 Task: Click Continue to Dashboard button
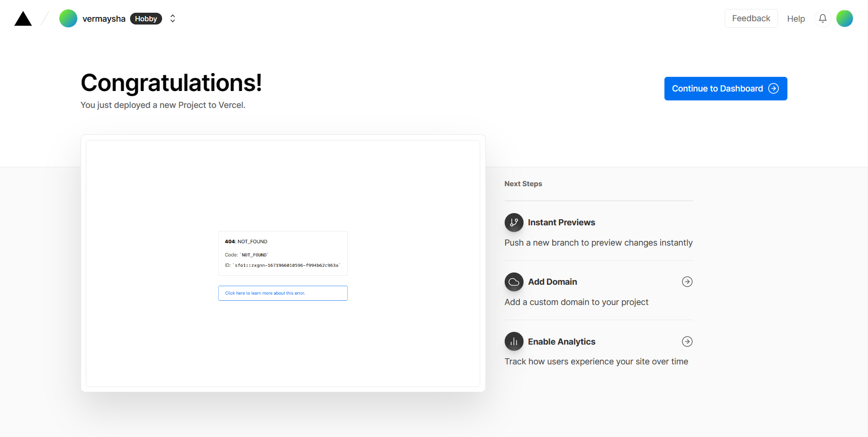point(726,89)
